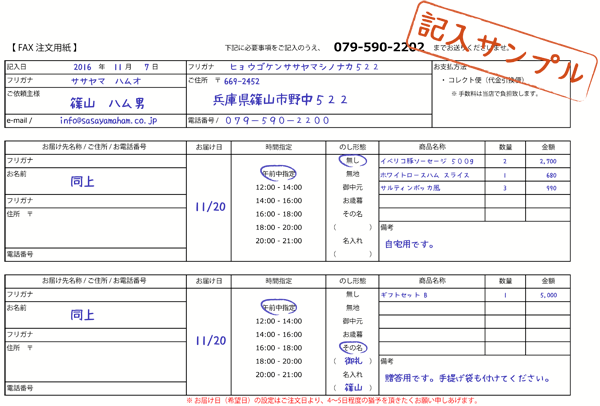Select the fax number 079-590-2202
Image resolution: width=600 pixels, height=406 pixels.
click(379, 47)
